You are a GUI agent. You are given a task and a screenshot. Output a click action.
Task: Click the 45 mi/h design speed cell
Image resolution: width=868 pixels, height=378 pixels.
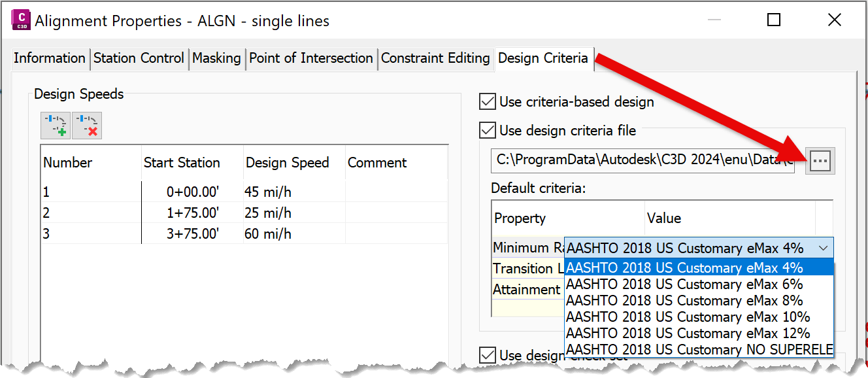(294, 192)
